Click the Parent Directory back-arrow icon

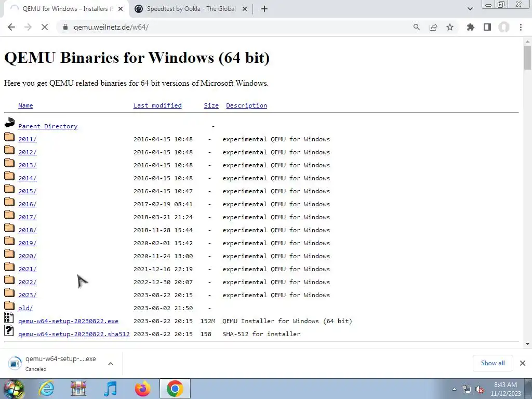click(9, 123)
